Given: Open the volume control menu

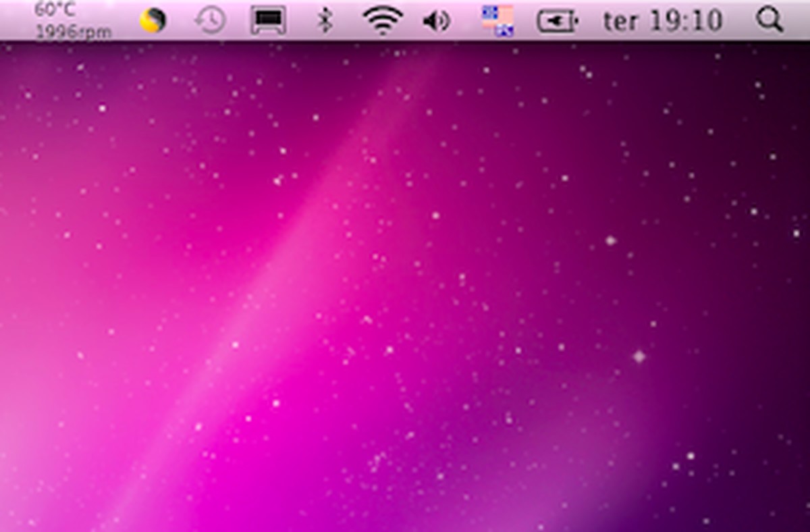Looking at the screenshot, I should coord(436,22).
